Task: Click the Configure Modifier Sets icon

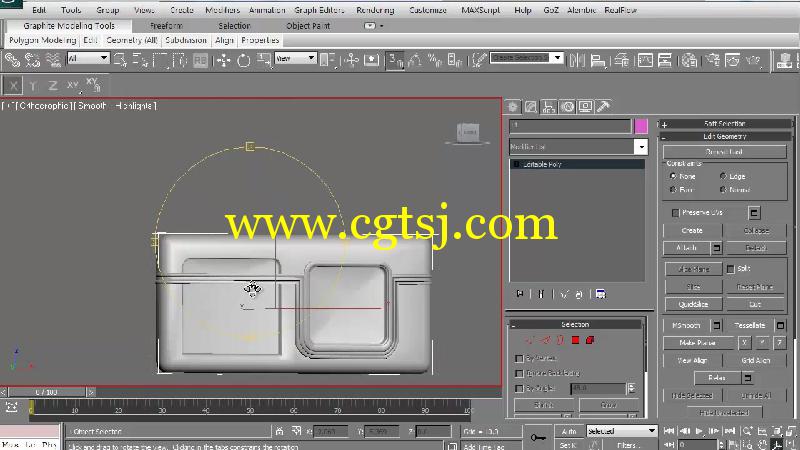Action: tap(601, 294)
